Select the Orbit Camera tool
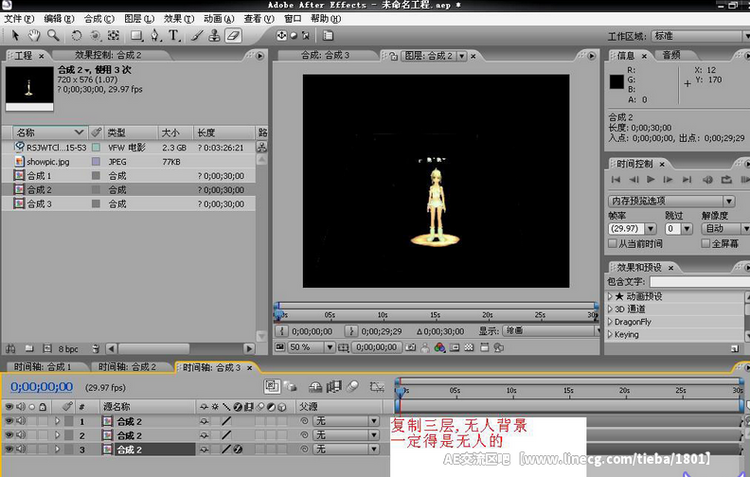Image resolution: width=750 pixels, height=477 pixels. click(x=95, y=36)
